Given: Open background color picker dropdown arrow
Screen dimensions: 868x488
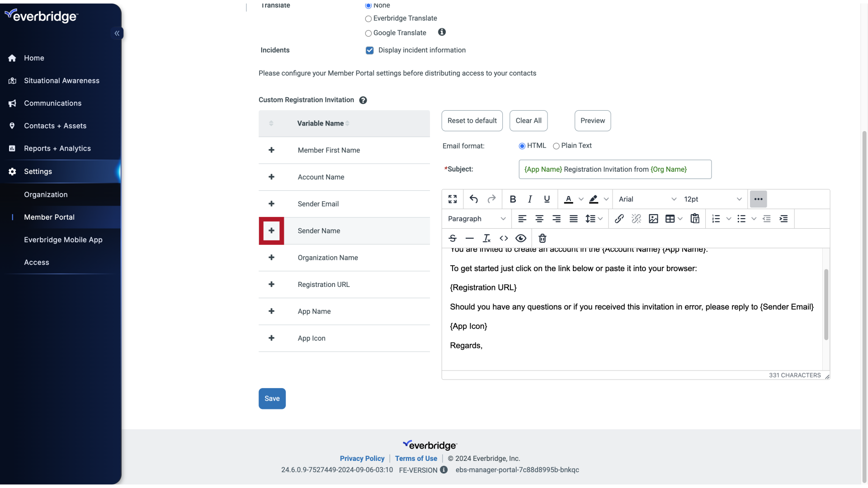Looking at the screenshot, I should coord(606,199).
